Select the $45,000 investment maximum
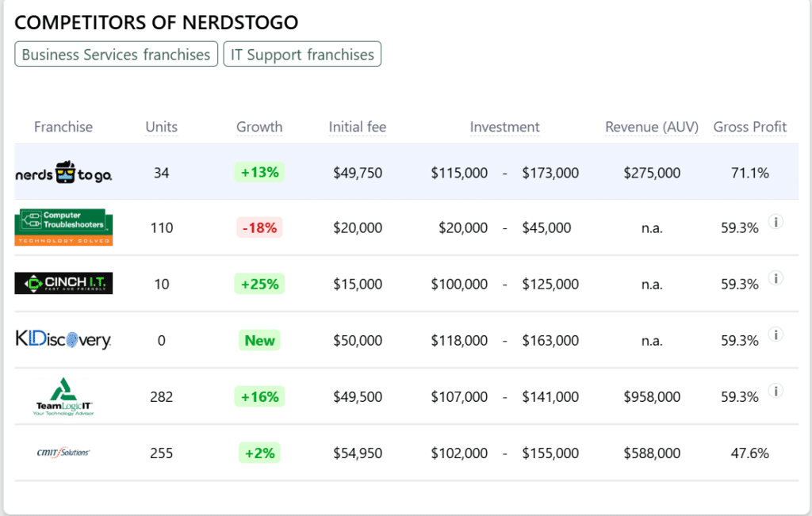 (546, 227)
